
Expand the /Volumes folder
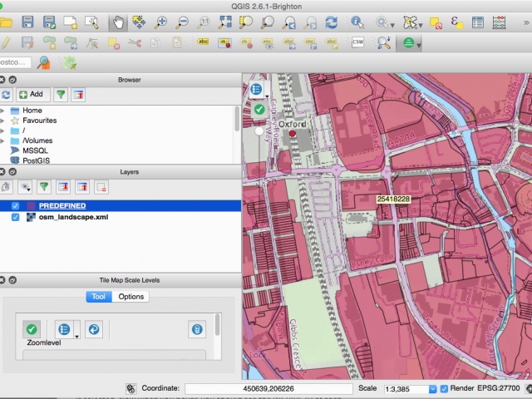[2, 140]
